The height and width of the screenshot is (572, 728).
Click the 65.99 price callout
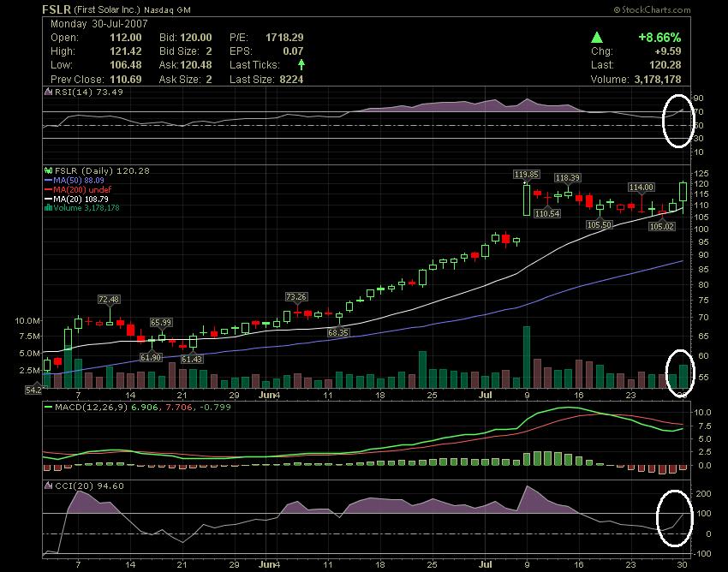point(161,322)
